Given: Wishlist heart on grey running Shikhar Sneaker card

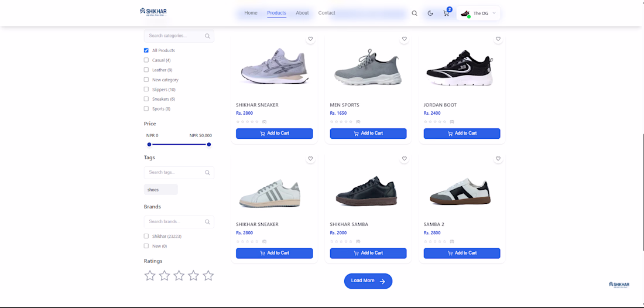Looking at the screenshot, I should (x=310, y=39).
